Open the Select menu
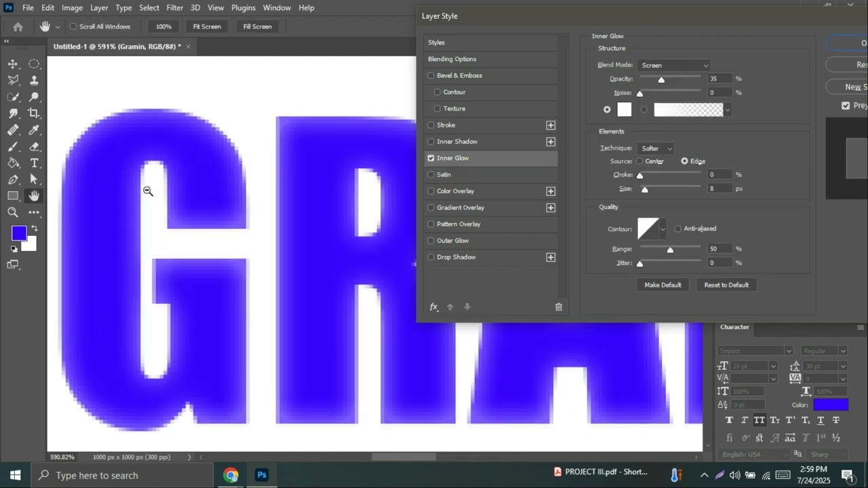The height and width of the screenshot is (488, 868). [149, 7]
